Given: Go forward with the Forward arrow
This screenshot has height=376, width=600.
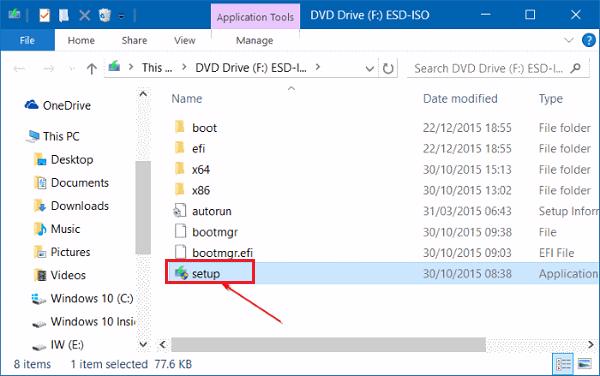Looking at the screenshot, I should coord(49,69).
